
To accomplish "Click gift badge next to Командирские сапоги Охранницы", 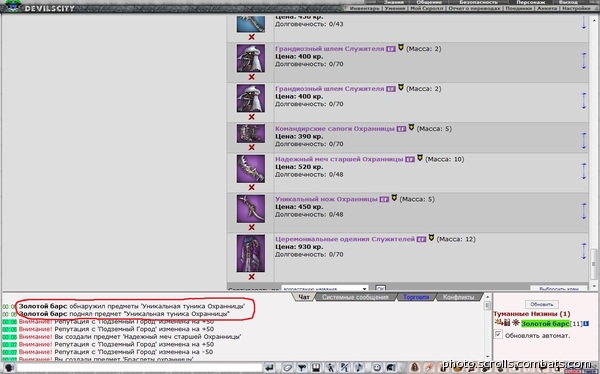I will (x=401, y=129).
